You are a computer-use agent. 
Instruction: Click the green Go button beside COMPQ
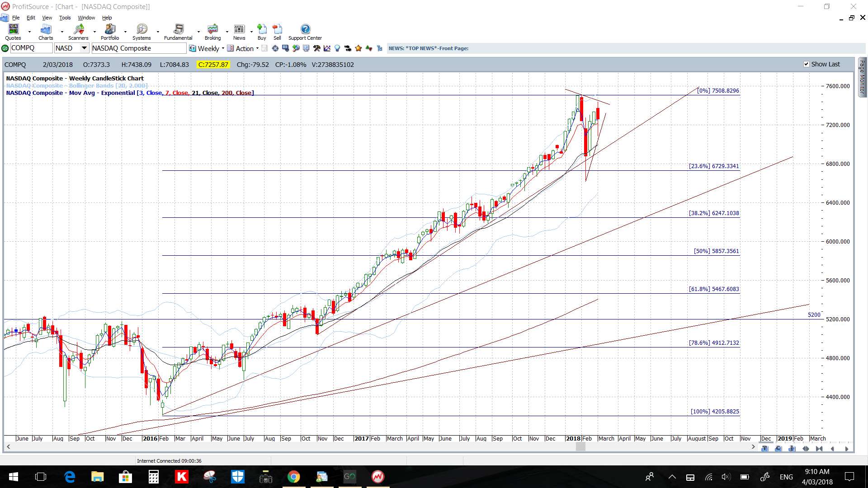[5, 48]
